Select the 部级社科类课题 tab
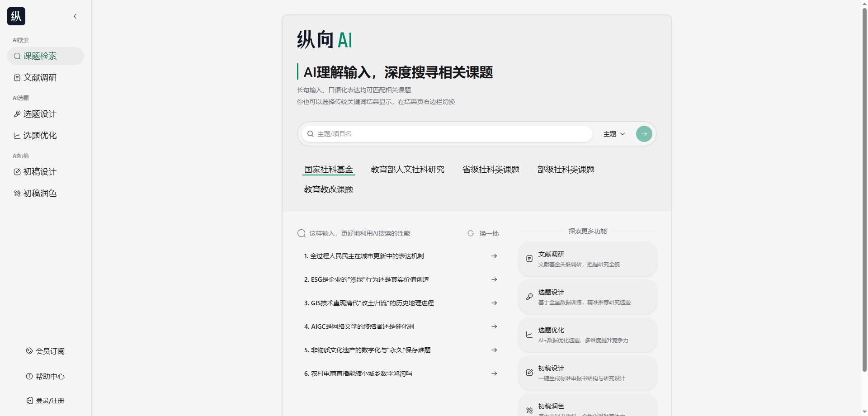868x416 pixels. pos(566,170)
